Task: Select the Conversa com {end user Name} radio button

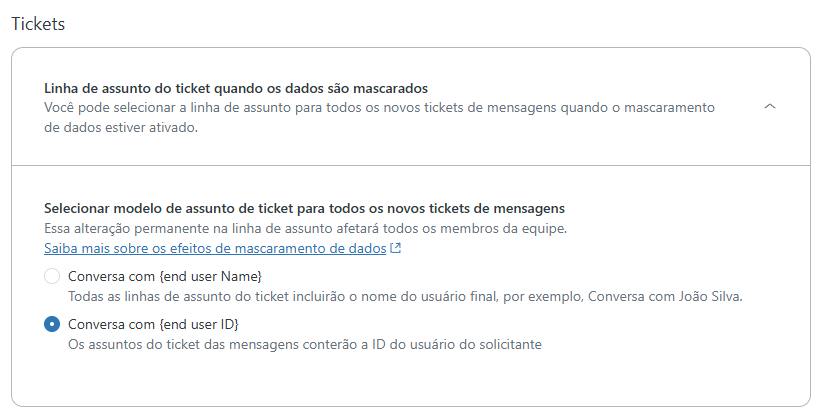Action: pos(52,276)
